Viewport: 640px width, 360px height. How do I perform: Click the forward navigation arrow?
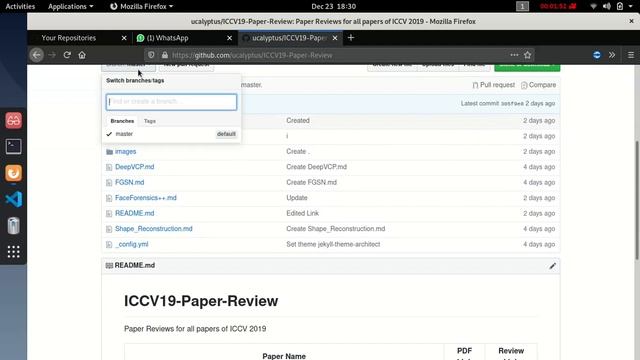[x=52, y=55]
